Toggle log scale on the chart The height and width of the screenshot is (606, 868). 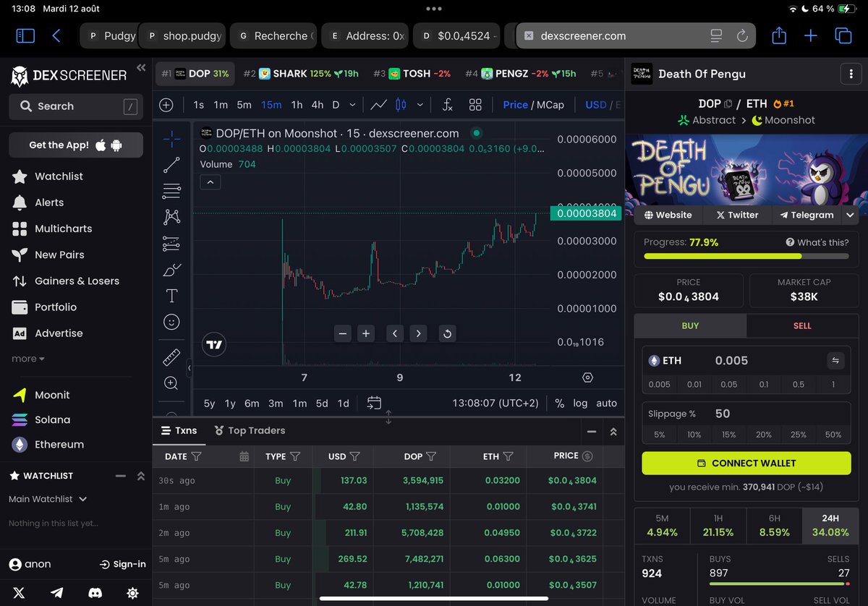[x=580, y=403]
